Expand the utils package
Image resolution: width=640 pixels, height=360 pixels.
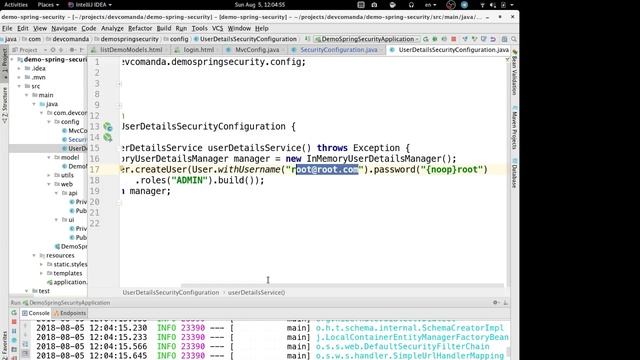coord(49,176)
